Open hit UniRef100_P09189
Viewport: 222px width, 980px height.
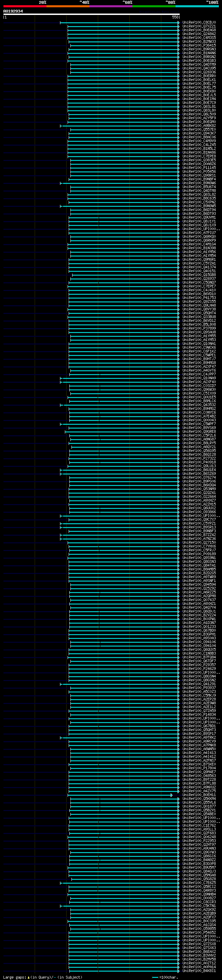[199, 554]
